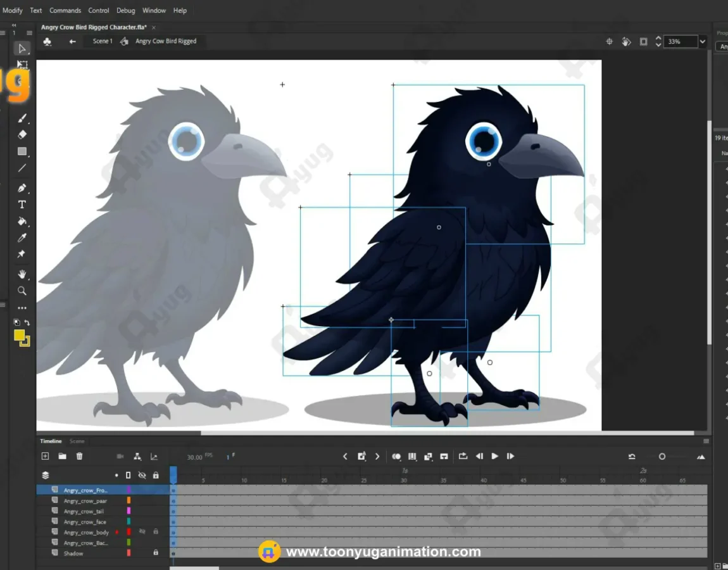Pick the Eraser tool
728x570 pixels.
(22, 135)
